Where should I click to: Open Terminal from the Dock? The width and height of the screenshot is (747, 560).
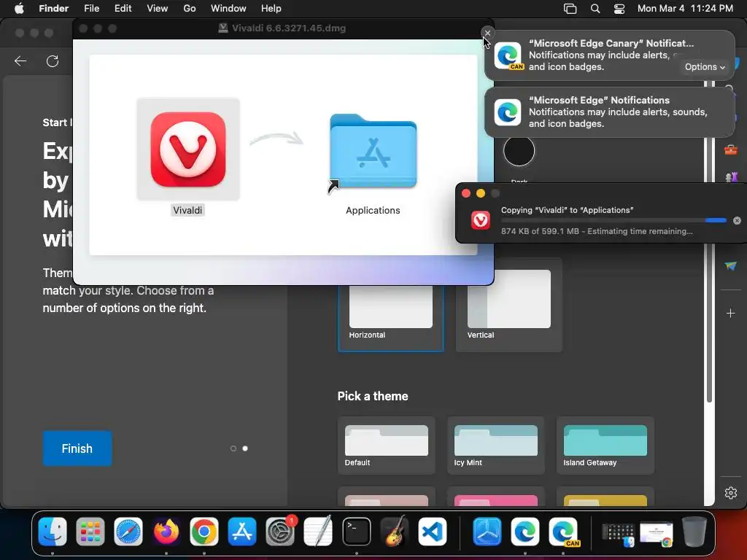tap(356, 532)
